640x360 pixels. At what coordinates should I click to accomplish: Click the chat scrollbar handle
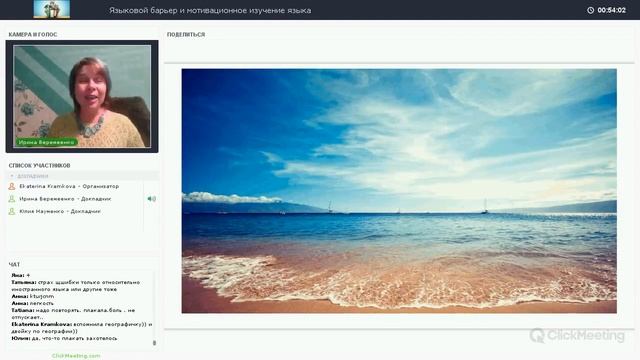[x=154, y=343]
